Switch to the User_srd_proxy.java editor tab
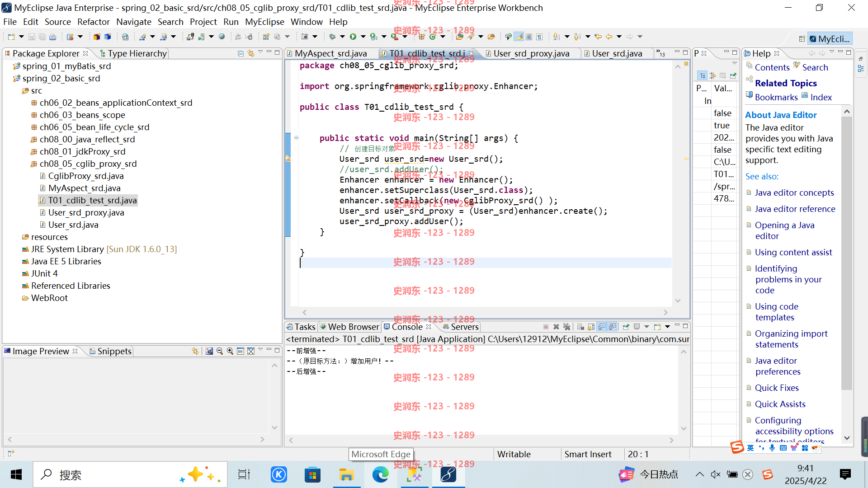 [531, 53]
